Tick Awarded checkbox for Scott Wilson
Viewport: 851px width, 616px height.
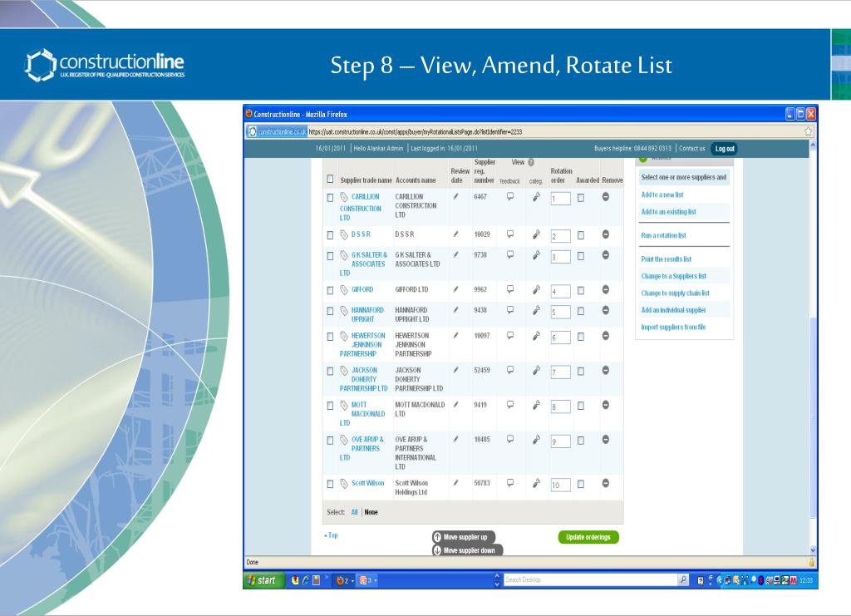tap(581, 484)
